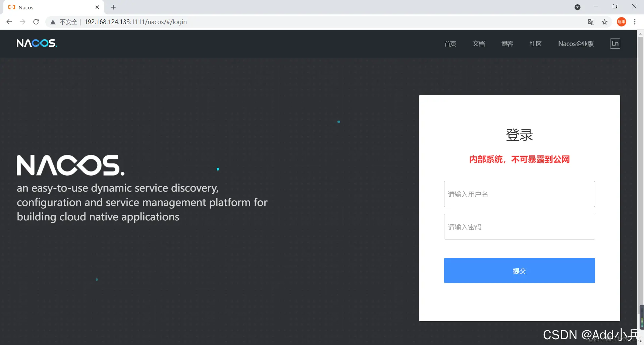Screen dimensions: 644x345
Task: Minimize the browser window
Action: pos(596,7)
